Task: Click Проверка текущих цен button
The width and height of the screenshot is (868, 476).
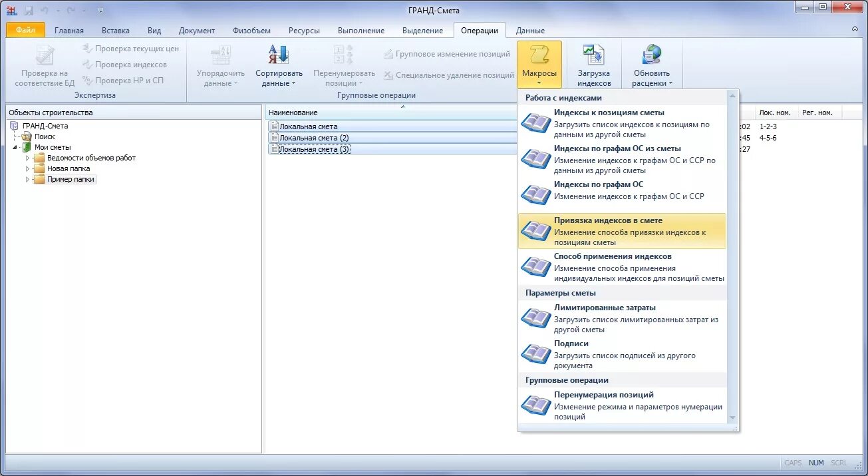Action: [130, 49]
